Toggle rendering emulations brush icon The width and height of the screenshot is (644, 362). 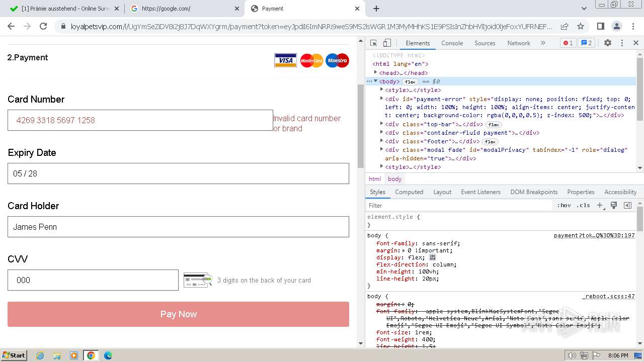[613, 205]
